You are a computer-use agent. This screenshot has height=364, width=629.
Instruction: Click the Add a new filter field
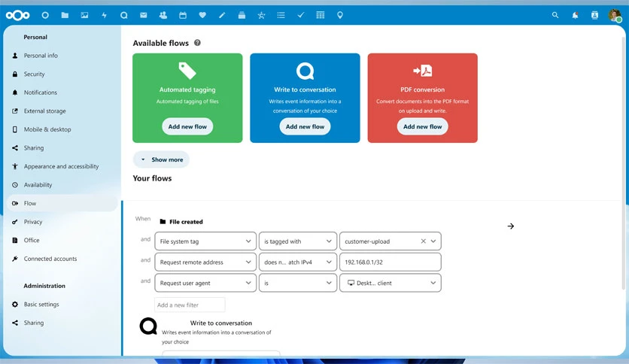tap(190, 305)
